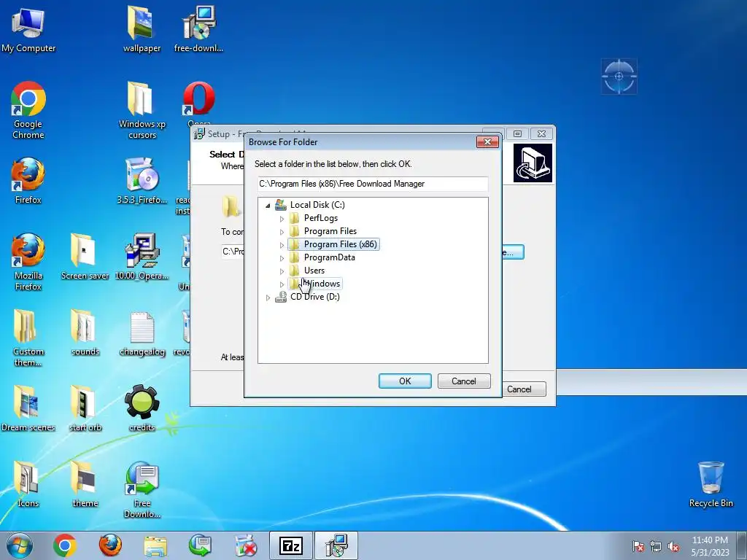Click Cancel in Browse For Folder

click(464, 381)
